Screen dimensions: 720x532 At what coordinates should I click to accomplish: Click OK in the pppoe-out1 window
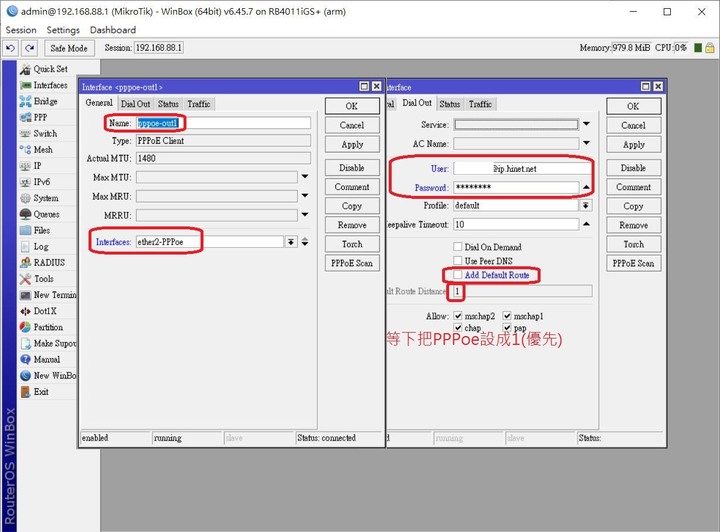pos(352,106)
